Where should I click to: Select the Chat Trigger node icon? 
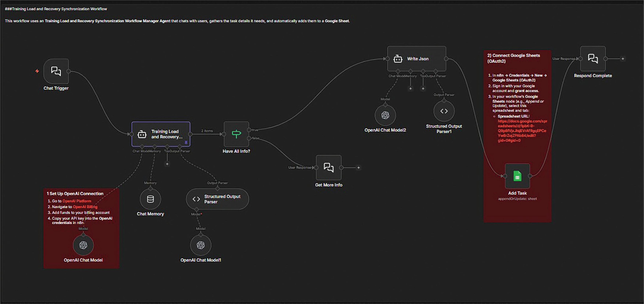click(x=56, y=71)
